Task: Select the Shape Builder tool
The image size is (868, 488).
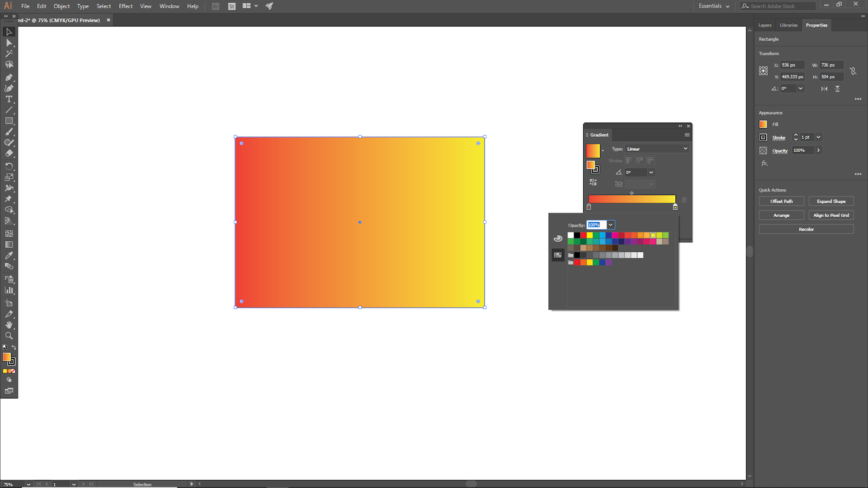Action: (9, 210)
